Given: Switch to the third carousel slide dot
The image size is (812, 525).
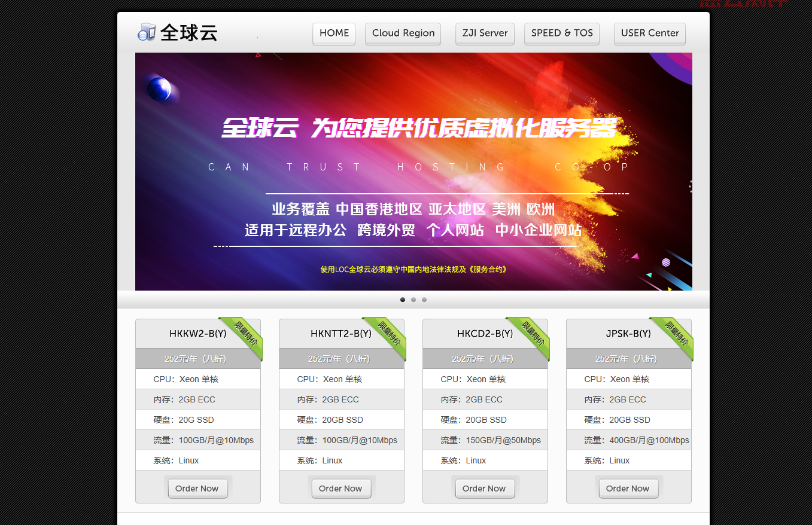Looking at the screenshot, I should (x=424, y=300).
